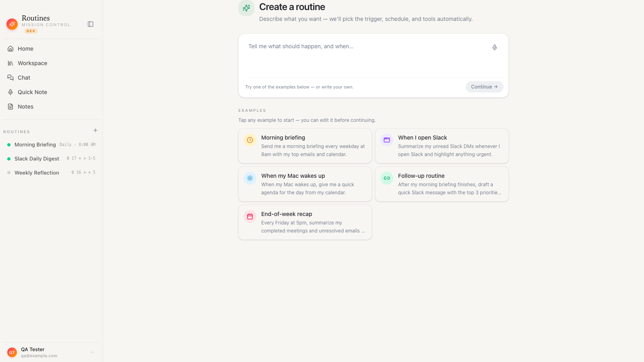
Task: Add a new routine with the plus icon
Action: (x=95, y=130)
